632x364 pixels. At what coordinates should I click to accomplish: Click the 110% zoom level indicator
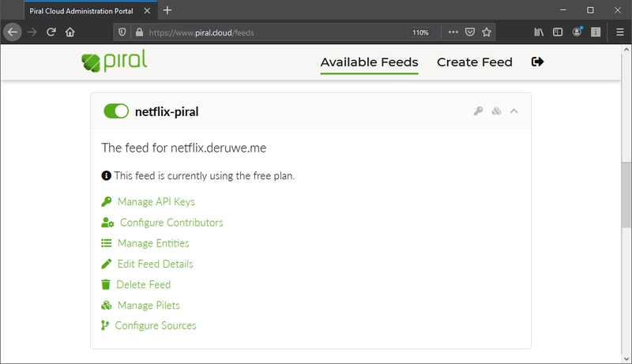[x=420, y=32]
